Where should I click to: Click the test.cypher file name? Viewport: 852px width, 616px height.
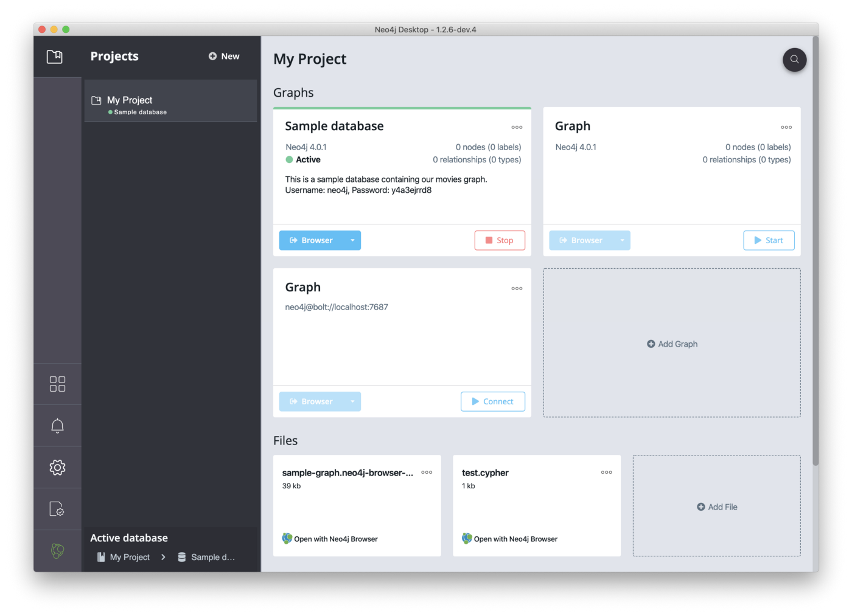485,472
